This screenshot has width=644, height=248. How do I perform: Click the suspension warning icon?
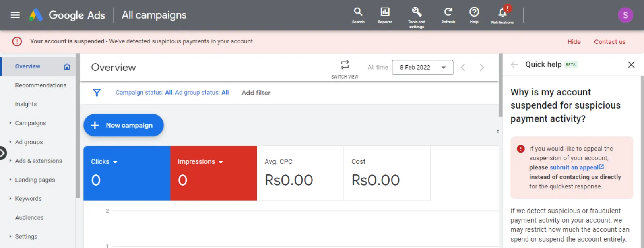(17, 41)
